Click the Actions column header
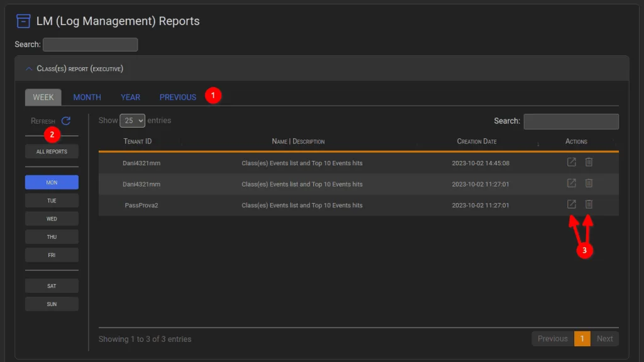The height and width of the screenshot is (362, 644). tap(576, 141)
